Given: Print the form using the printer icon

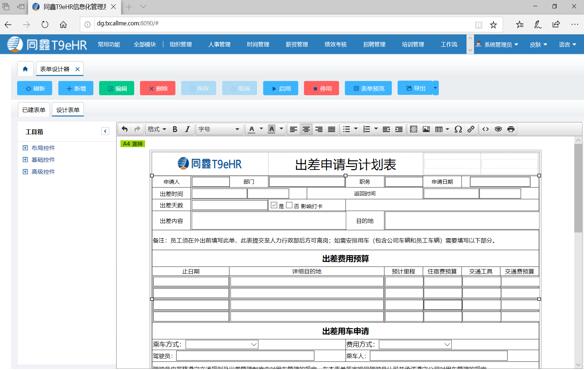Looking at the screenshot, I should click(511, 129).
